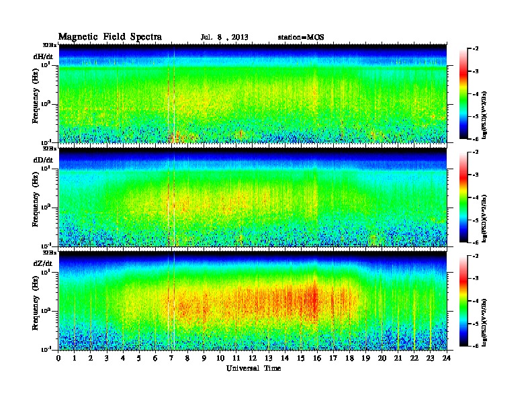The width and height of the screenshot is (532, 411).
Task: Select the "dZ/dt" panel label
Action: [x=43, y=263]
